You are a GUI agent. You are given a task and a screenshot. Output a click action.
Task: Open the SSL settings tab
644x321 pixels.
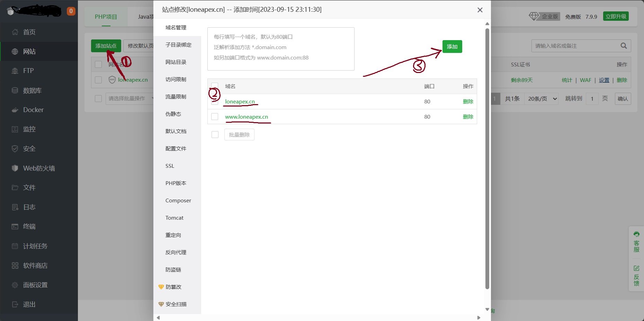(170, 166)
